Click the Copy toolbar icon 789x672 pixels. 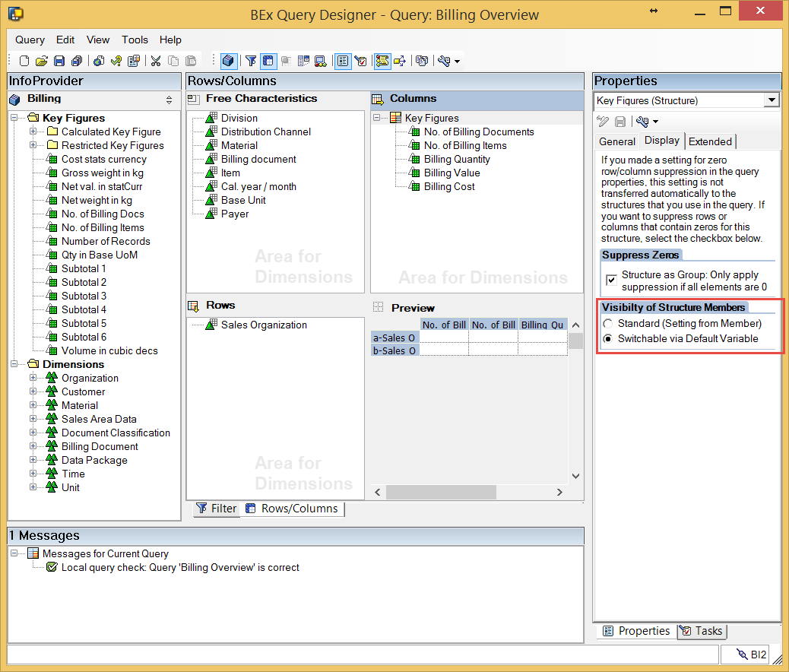pyautogui.click(x=173, y=61)
